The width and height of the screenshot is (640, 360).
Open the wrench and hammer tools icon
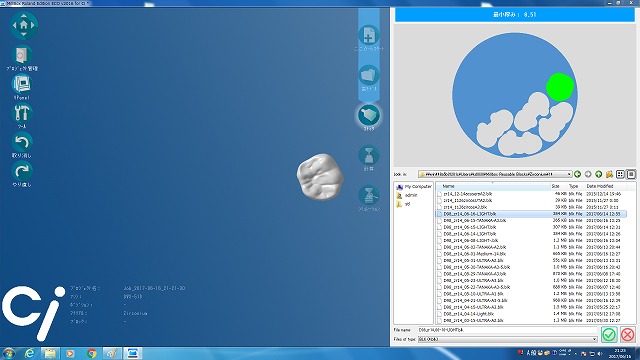pos(22,113)
